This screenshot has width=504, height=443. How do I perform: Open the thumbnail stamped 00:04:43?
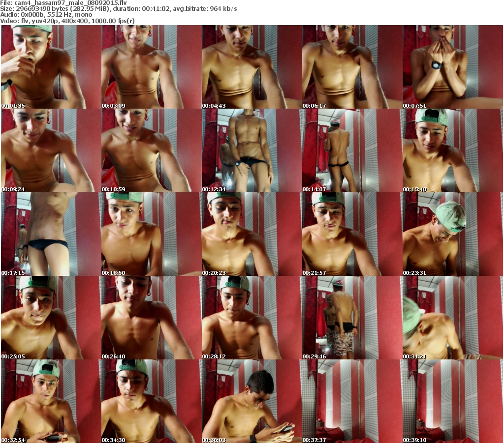click(x=252, y=67)
